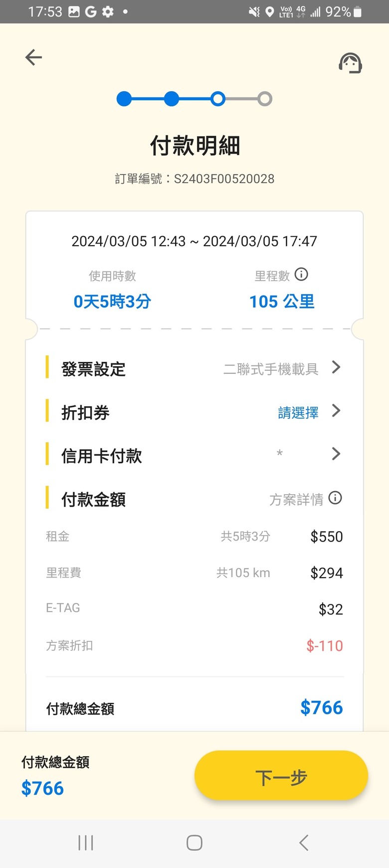Tap the last grey progress step circle
This screenshot has width=389, height=868.
click(x=265, y=99)
